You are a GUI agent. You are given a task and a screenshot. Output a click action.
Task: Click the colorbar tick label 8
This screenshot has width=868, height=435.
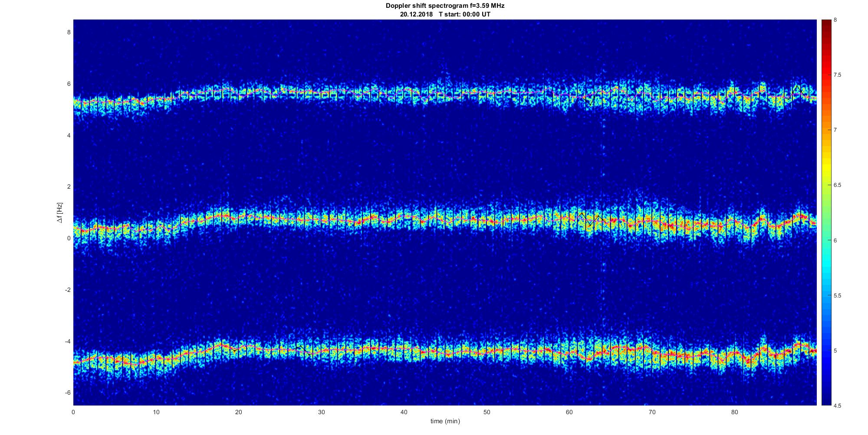pyautogui.click(x=835, y=20)
